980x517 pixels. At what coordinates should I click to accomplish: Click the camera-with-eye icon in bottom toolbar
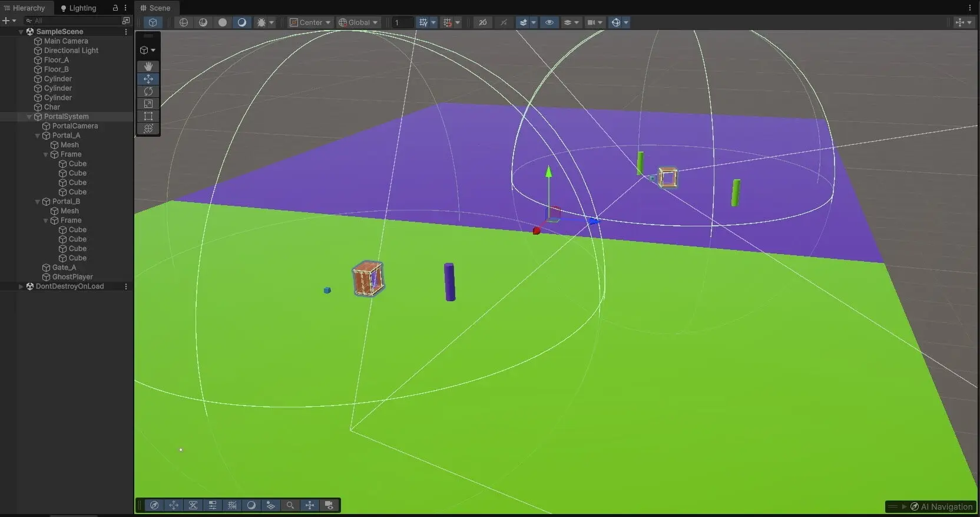(x=329, y=505)
